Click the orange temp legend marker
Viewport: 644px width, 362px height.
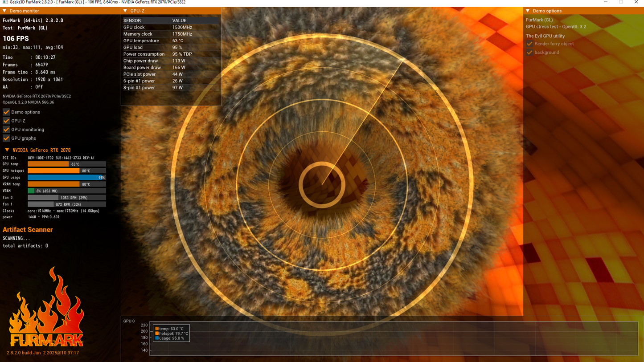click(157, 329)
